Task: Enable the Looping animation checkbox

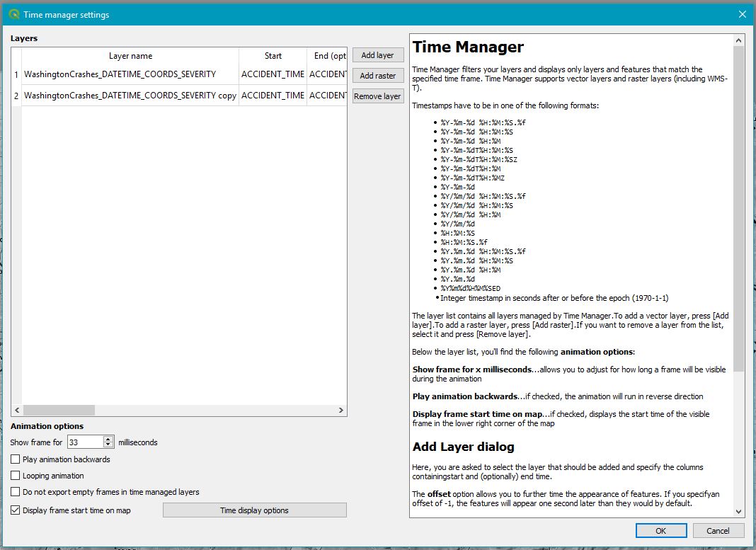Action: point(16,476)
